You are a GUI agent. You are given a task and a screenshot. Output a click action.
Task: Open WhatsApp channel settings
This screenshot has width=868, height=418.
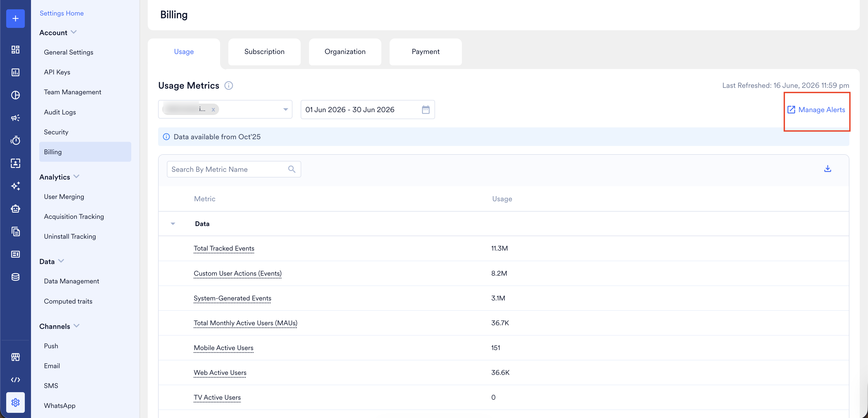pyautogui.click(x=60, y=406)
